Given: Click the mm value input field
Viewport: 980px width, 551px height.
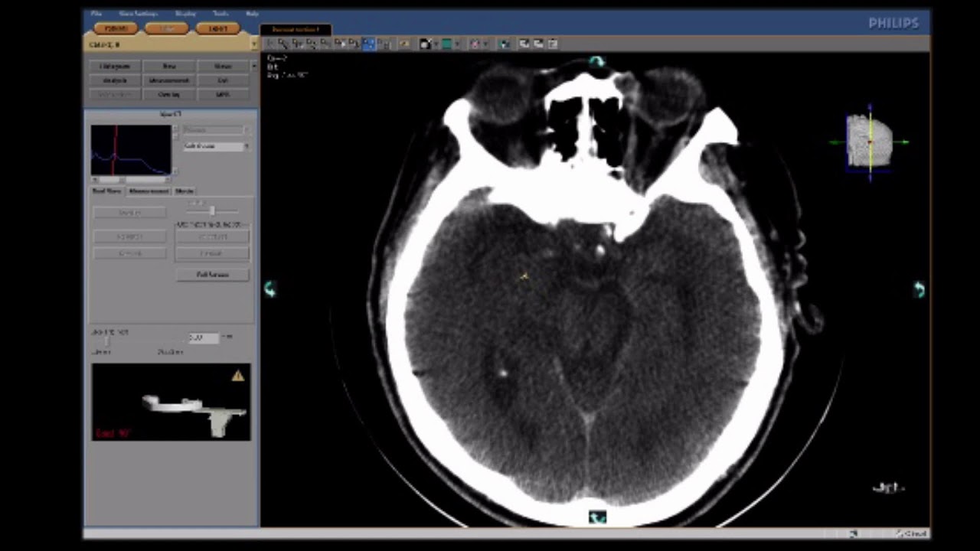Looking at the screenshot, I should click(x=203, y=337).
